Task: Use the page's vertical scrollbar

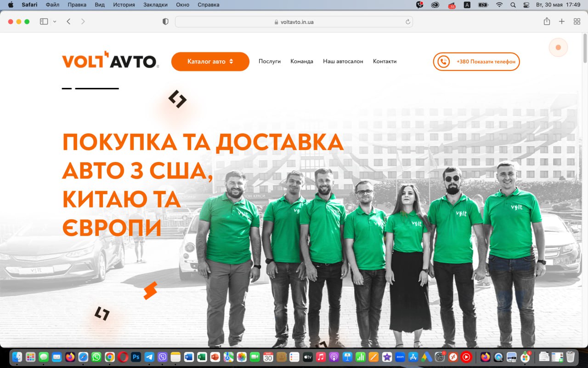Action: [x=585, y=48]
